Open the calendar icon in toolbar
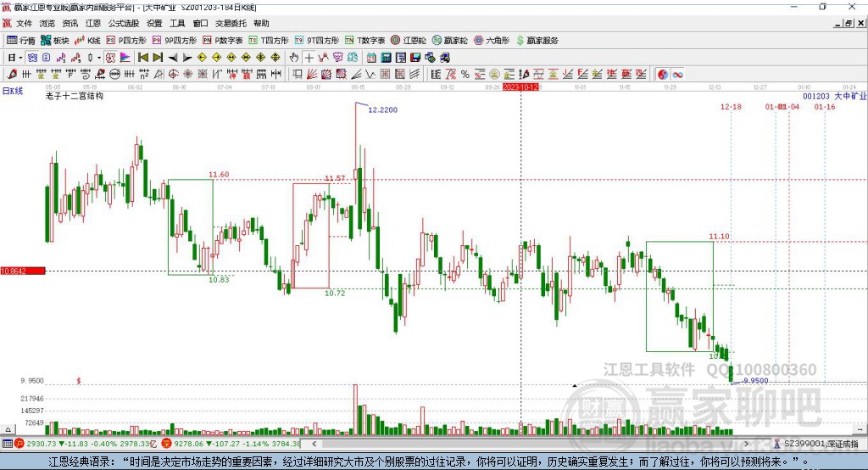Screen dimensions: 868x470 pyautogui.click(x=371, y=58)
